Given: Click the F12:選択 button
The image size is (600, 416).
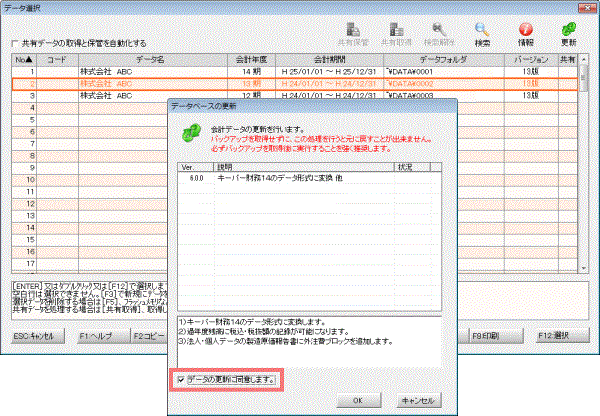Looking at the screenshot, I should point(562,336).
